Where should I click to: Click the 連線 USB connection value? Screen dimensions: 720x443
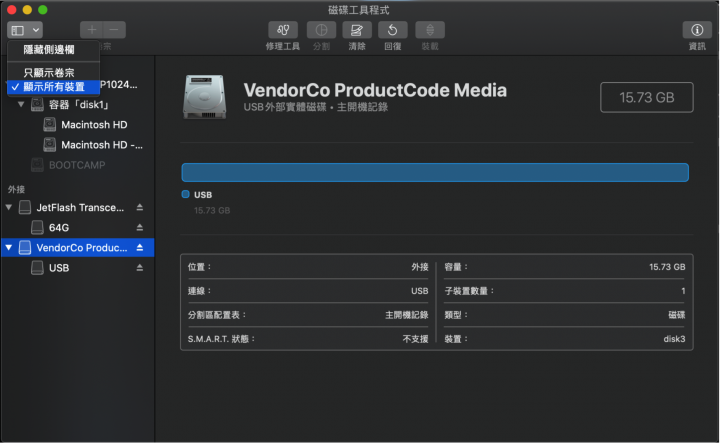click(419, 291)
